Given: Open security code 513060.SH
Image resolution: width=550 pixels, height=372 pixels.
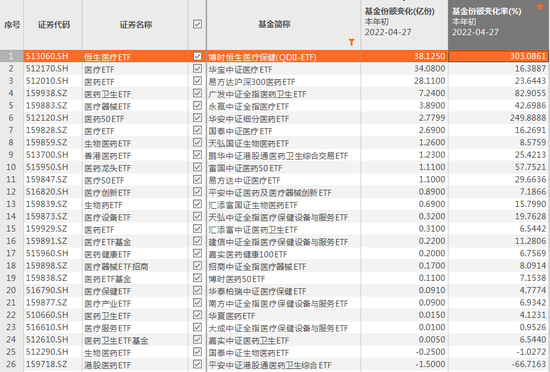Looking at the screenshot, I should [x=47, y=56].
